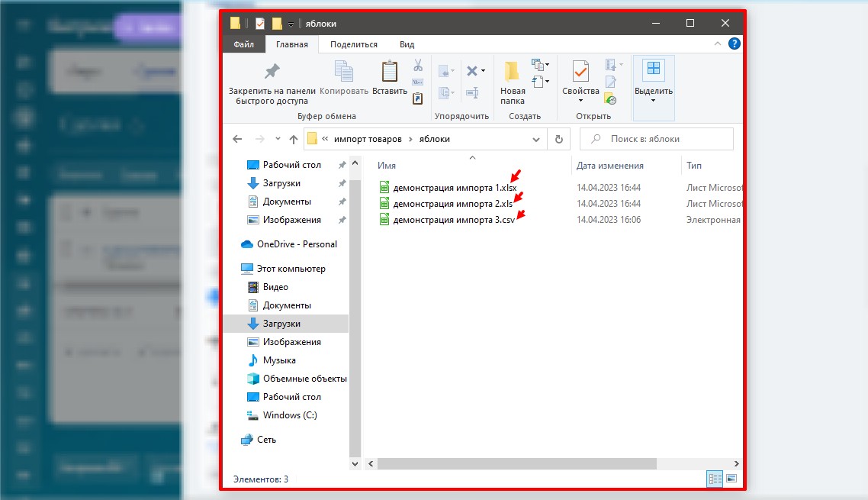This screenshot has width=868, height=500.
Task: Click the Open icon above the Edit icon
Action: (x=611, y=65)
